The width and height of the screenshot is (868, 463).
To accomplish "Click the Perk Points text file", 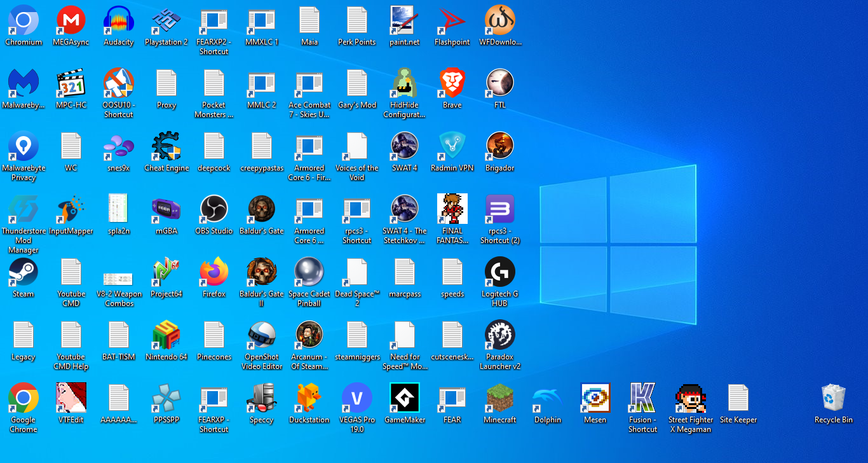I will click(x=357, y=20).
